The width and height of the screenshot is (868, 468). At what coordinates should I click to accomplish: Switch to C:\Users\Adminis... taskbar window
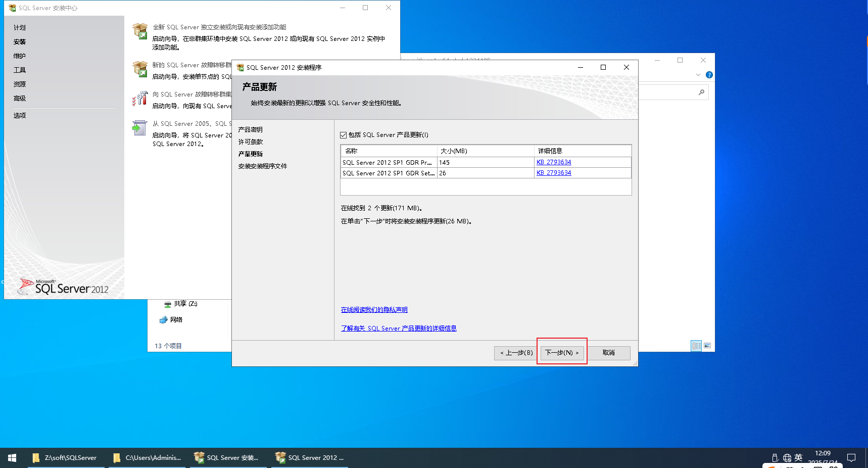coord(147,458)
